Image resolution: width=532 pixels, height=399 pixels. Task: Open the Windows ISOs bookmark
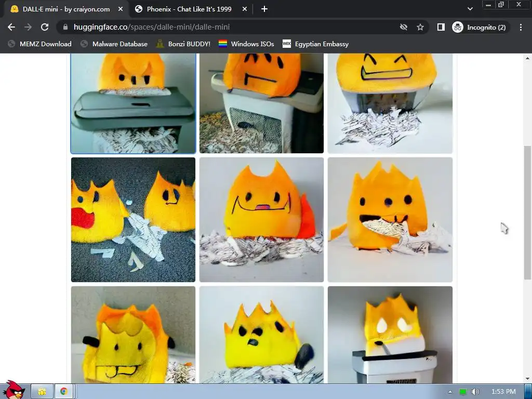tap(246, 44)
